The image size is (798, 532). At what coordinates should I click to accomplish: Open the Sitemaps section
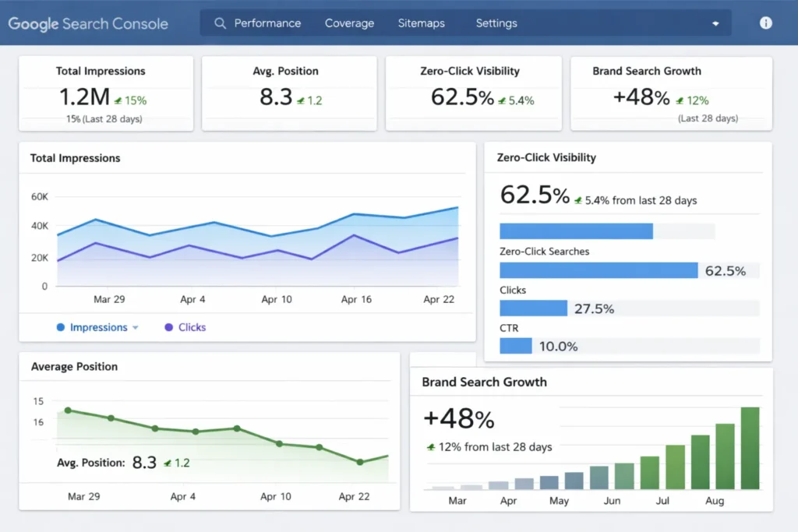(421, 23)
